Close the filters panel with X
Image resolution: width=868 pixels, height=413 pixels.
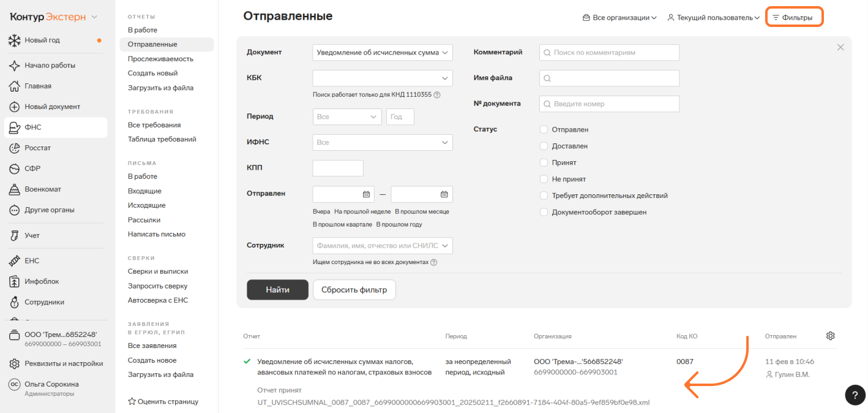[x=840, y=48]
